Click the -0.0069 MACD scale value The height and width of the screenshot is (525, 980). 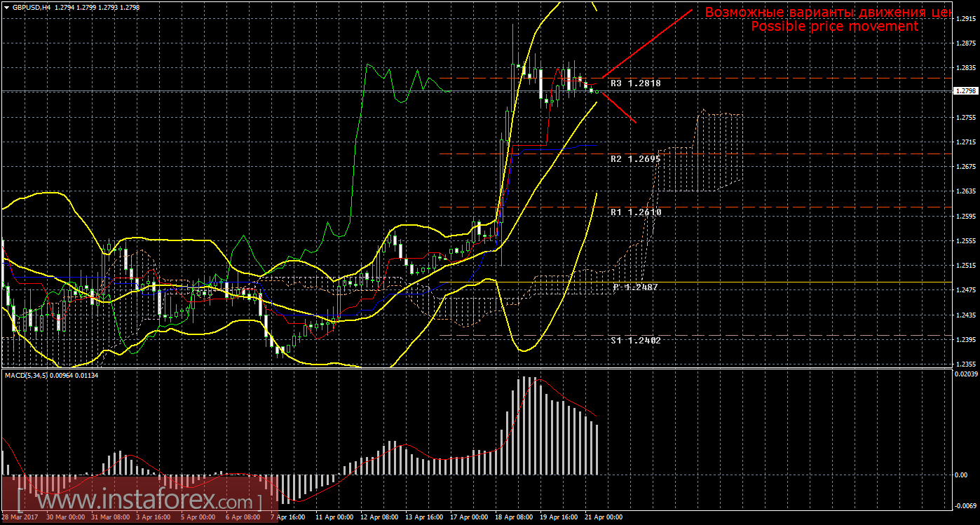(x=965, y=505)
